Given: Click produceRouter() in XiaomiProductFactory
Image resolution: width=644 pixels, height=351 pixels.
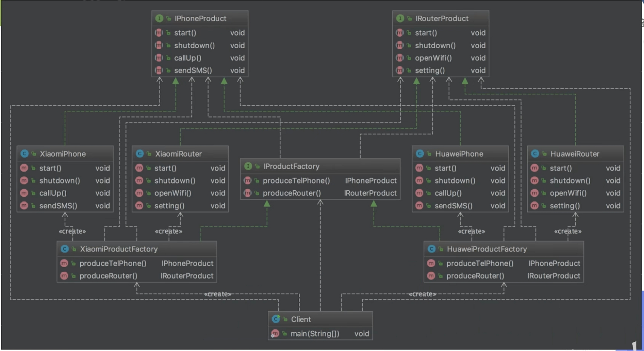Looking at the screenshot, I should pyautogui.click(x=108, y=276).
